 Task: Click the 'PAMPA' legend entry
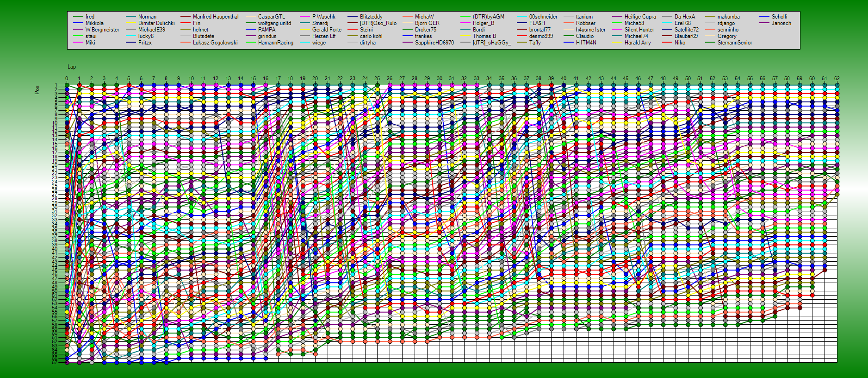click(x=267, y=30)
